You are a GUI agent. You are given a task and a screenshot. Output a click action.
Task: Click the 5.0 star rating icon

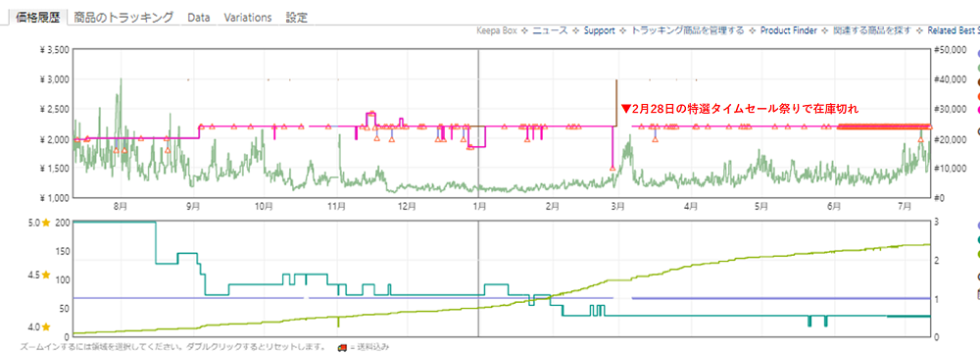(46, 223)
